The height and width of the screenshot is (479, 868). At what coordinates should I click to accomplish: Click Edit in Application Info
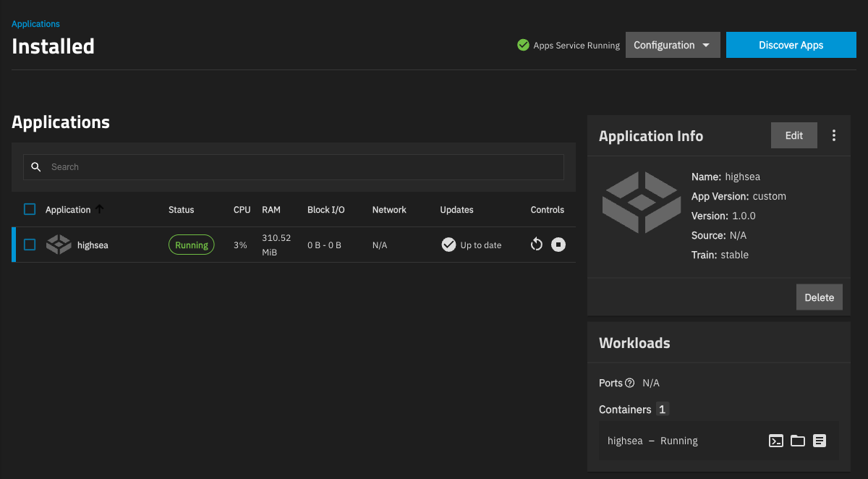(x=794, y=135)
